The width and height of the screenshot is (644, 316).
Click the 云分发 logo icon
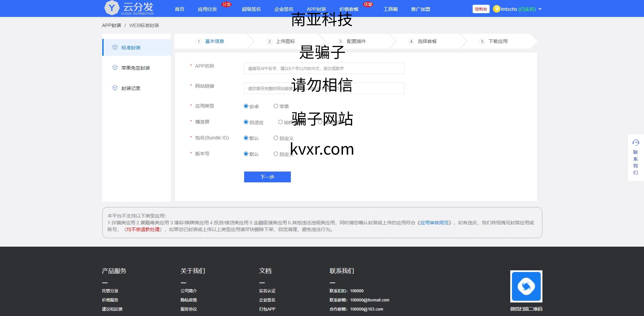point(112,8)
